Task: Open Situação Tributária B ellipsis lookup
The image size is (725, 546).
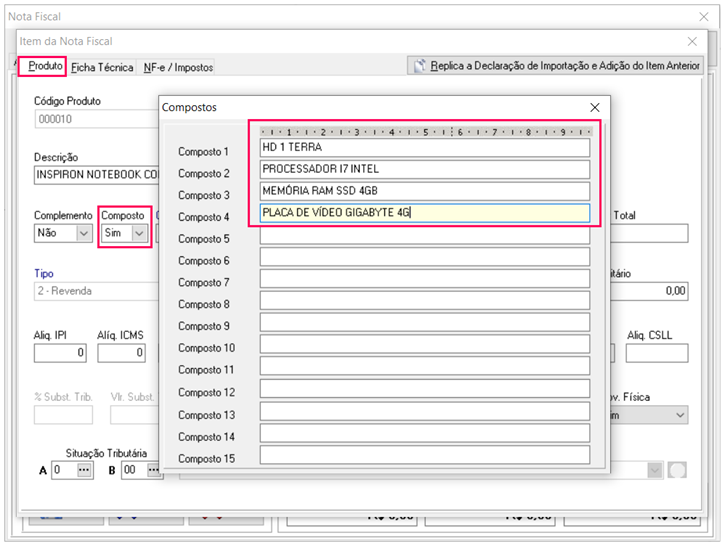Action: click(153, 469)
